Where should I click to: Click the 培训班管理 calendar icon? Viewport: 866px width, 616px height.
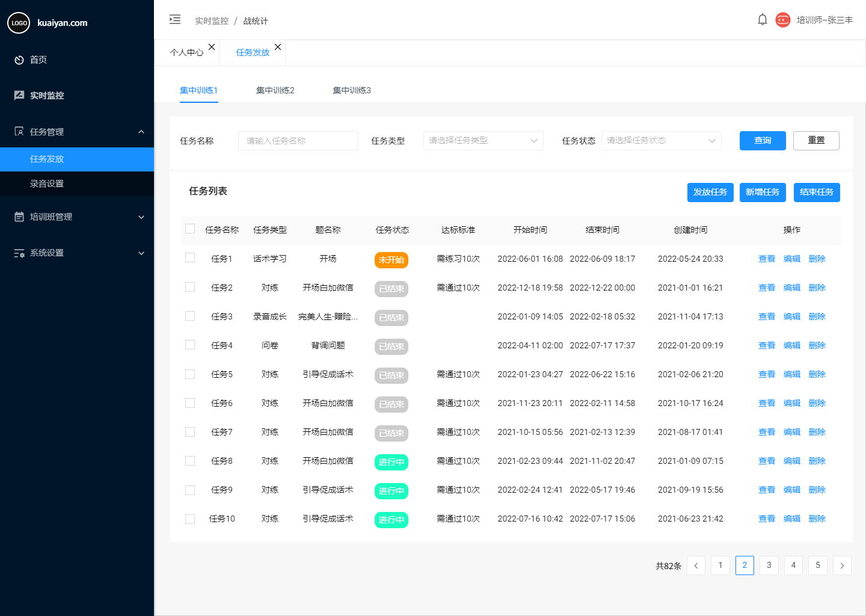[19, 217]
